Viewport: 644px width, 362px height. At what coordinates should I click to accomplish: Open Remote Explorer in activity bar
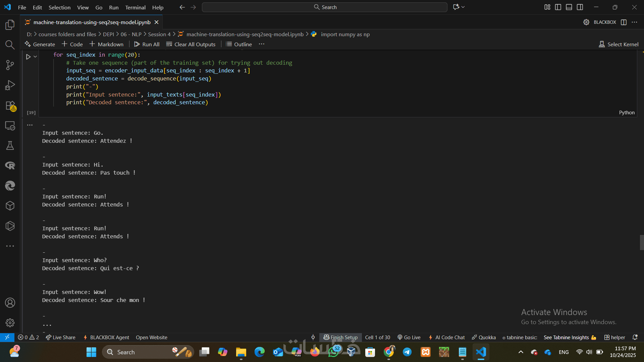10,126
